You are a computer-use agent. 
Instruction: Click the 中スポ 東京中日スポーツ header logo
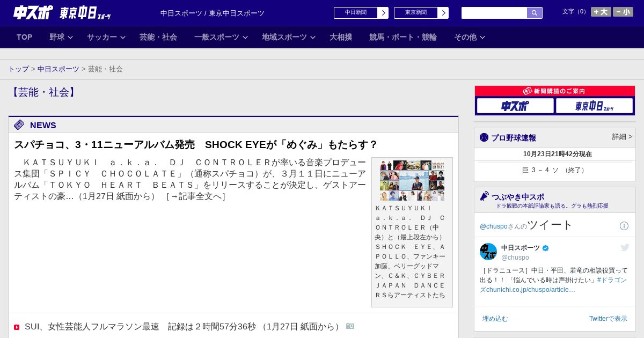(x=62, y=12)
